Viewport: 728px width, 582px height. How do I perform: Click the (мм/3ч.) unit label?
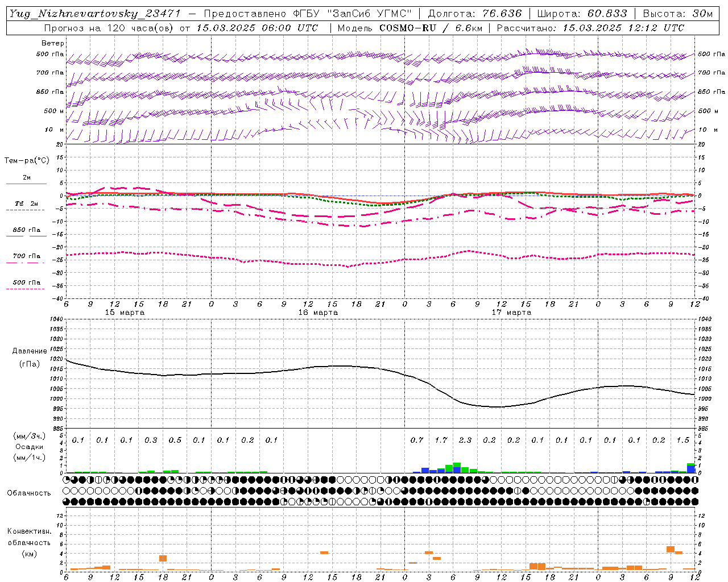click(x=28, y=436)
